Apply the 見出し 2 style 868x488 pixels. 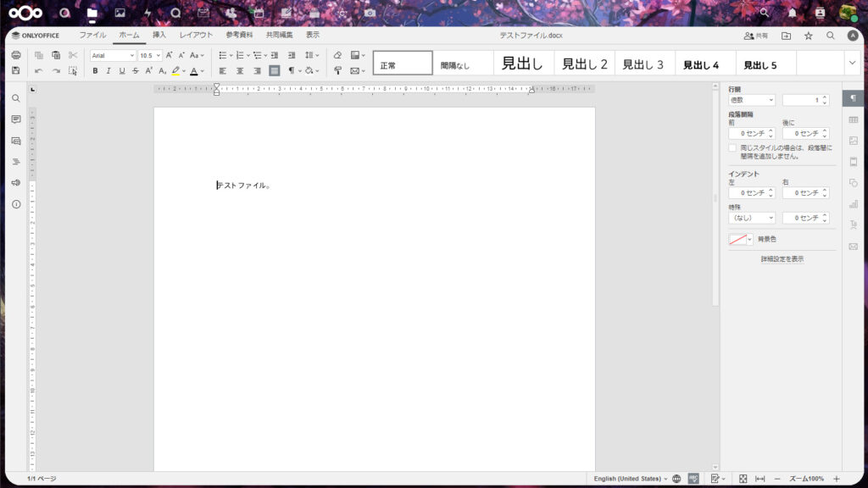(585, 64)
